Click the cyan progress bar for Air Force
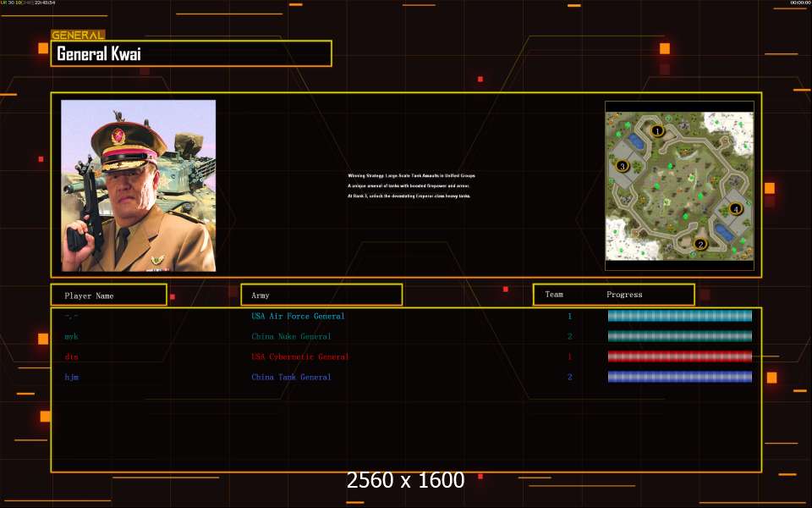 click(679, 316)
